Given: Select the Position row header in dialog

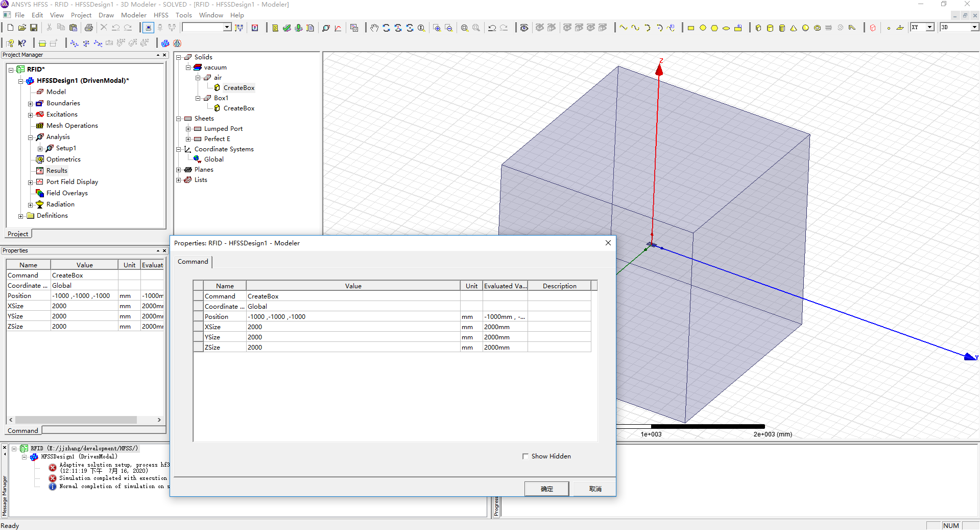Looking at the screenshot, I should pos(198,317).
